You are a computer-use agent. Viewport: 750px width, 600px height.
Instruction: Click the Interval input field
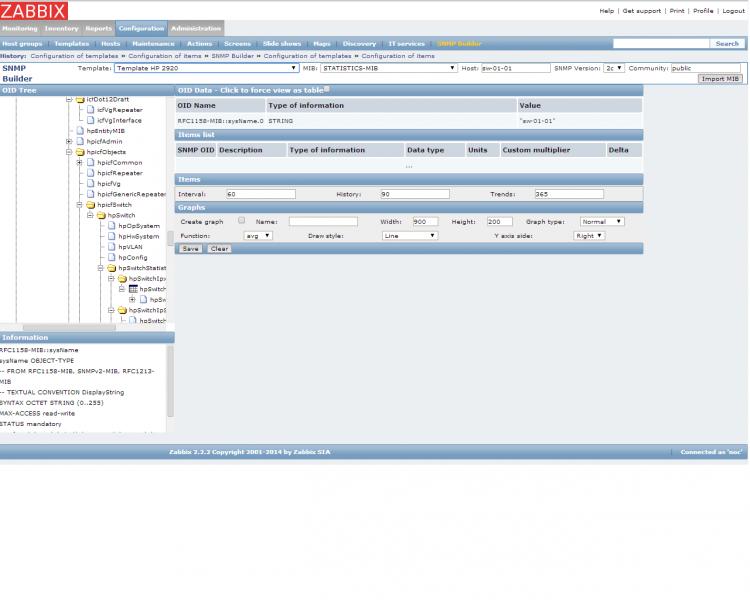tap(260, 194)
